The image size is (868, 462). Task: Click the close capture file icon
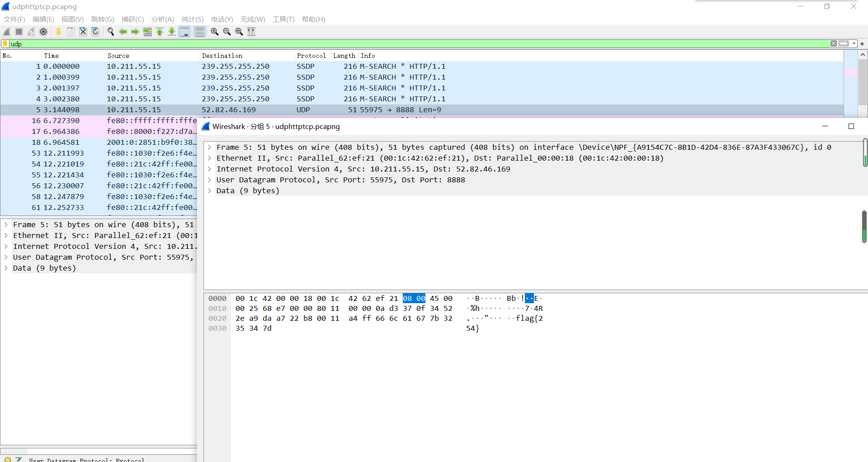83,32
